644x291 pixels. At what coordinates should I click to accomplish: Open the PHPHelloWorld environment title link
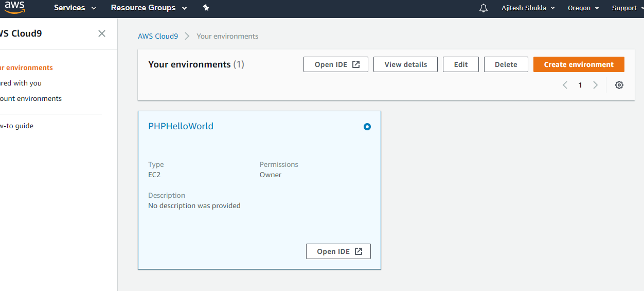(x=181, y=126)
